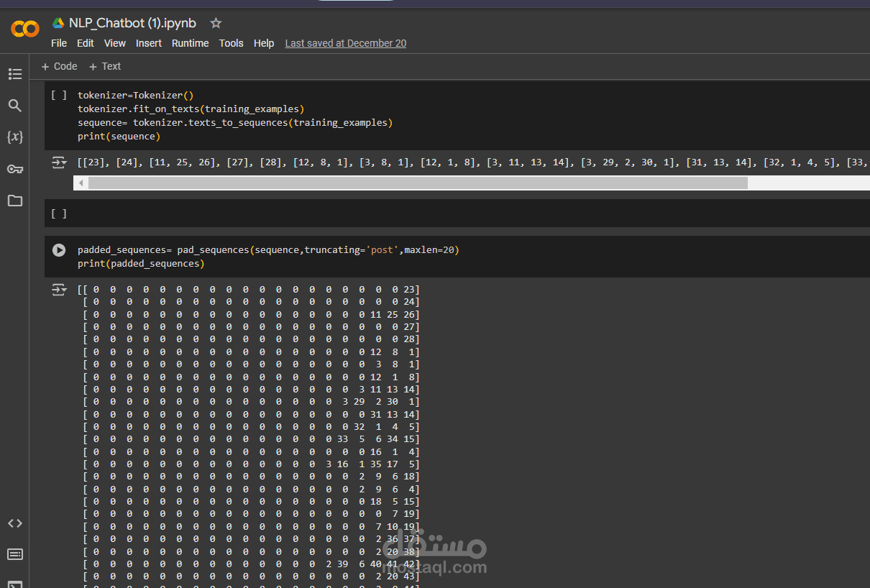Click the notebook title NLP_Chatbot (1).ipynb
This screenshot has width=870, height=588.
coord(132,23)
